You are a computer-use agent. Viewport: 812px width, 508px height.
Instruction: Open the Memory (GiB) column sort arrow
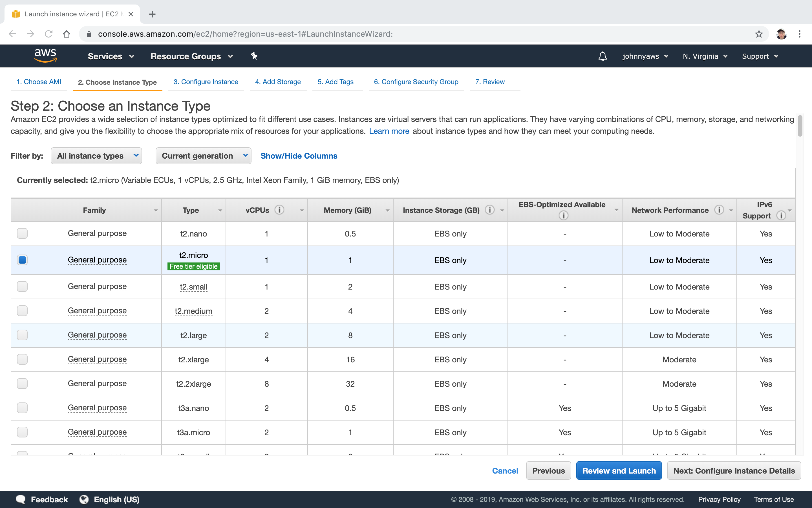point(388,210)
